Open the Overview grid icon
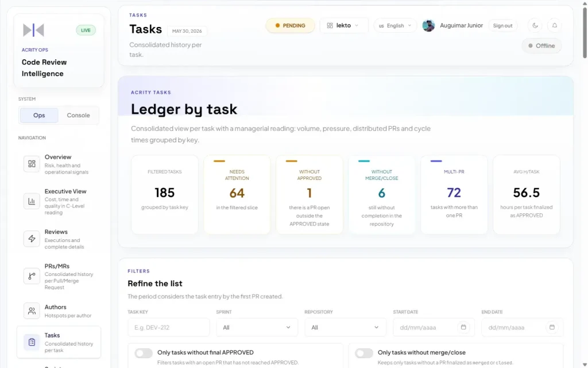Screen dimensions: 588x368 (32, 164)
